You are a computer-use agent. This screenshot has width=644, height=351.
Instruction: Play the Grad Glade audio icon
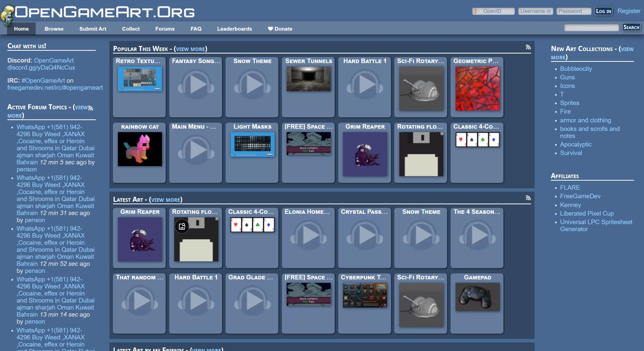(252, 301)
